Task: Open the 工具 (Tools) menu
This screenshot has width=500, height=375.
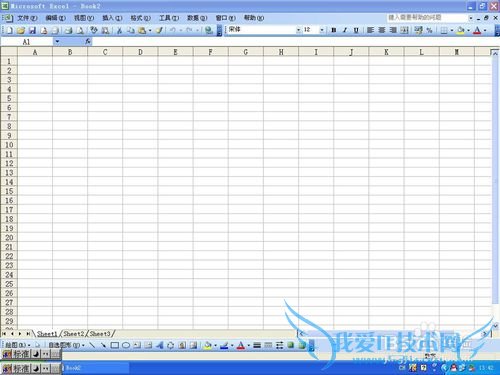Action: [x=169, y=18]
